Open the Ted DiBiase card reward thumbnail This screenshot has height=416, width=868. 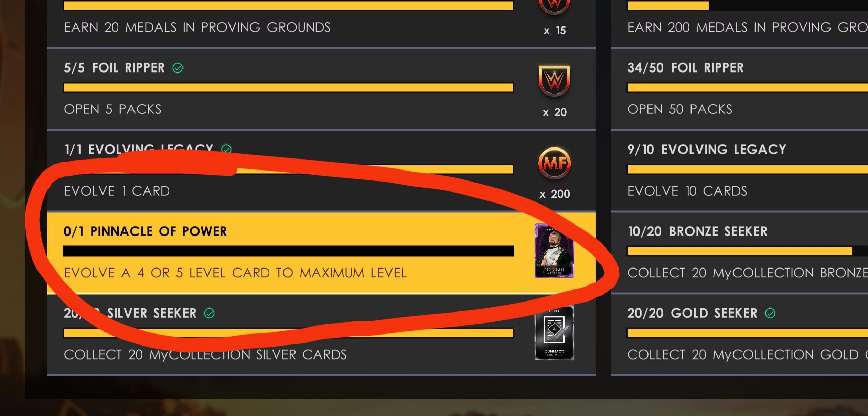(x=554, y=251)
